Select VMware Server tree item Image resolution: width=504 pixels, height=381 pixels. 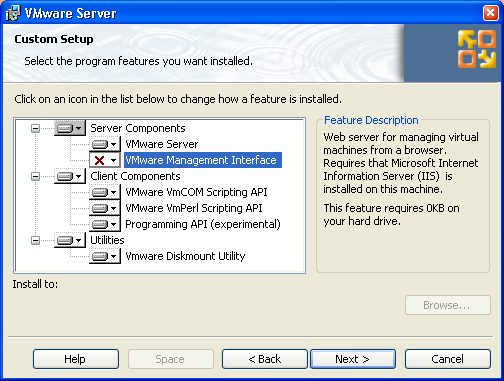[162, 144]
